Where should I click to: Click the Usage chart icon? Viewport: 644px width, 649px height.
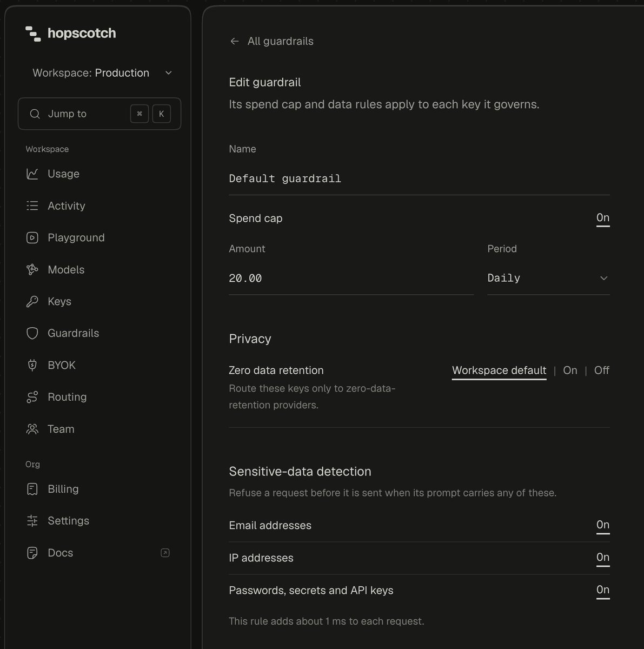coord(32,174)
